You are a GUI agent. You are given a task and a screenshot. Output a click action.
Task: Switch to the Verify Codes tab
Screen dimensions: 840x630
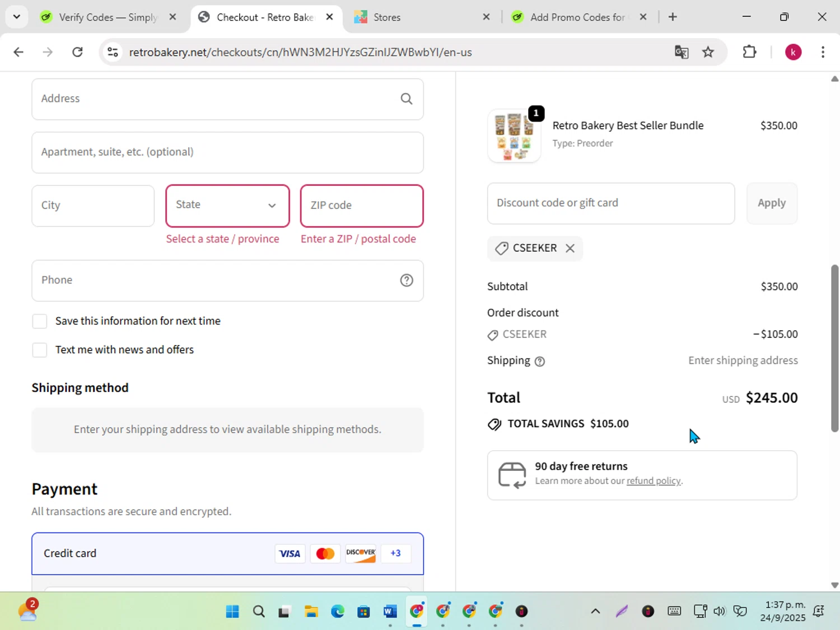point(108,17)
